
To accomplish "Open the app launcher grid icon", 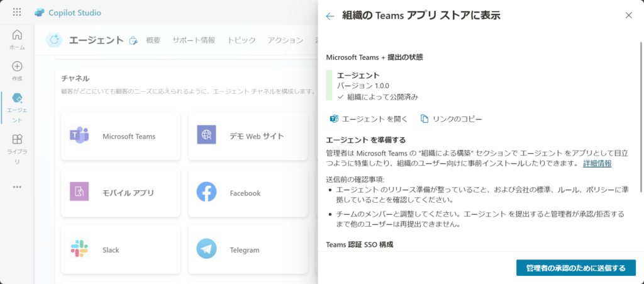I will [x=17, y=13].
